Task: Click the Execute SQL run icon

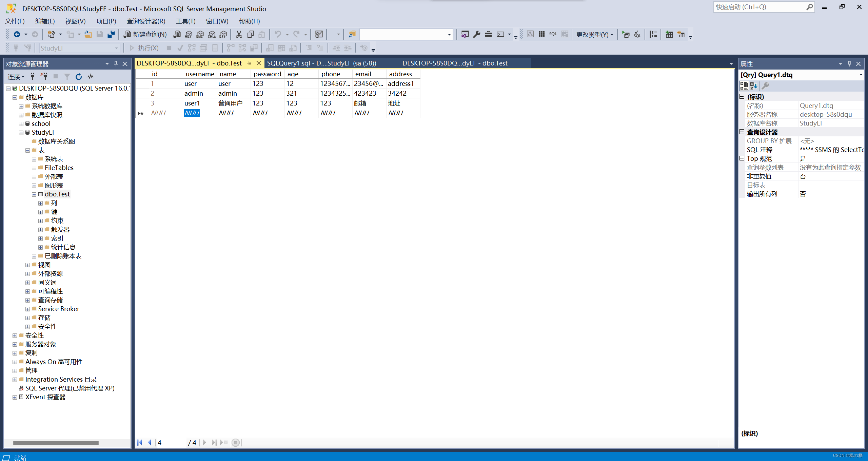Action: click(x=626, y=34)
